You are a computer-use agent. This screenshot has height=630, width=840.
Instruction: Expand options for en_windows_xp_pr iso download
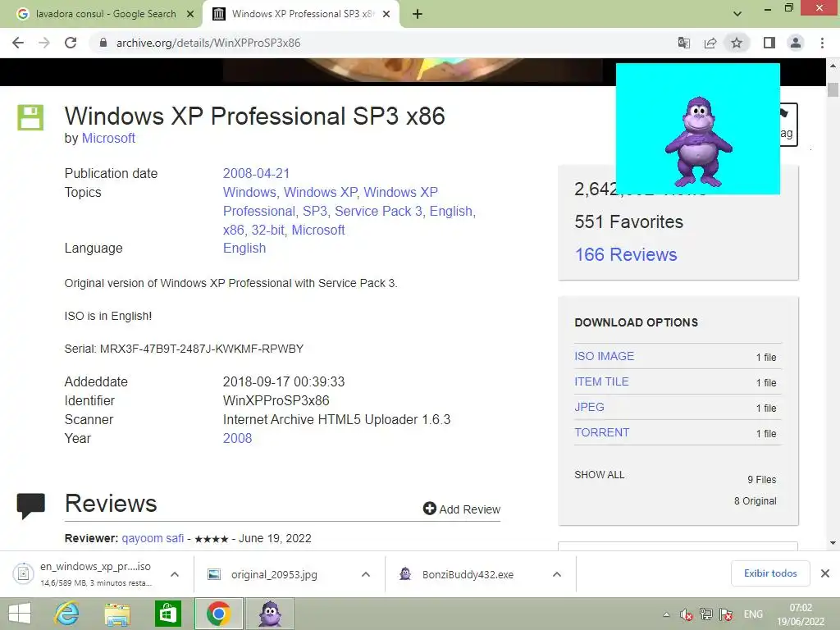tap(175, 574)
